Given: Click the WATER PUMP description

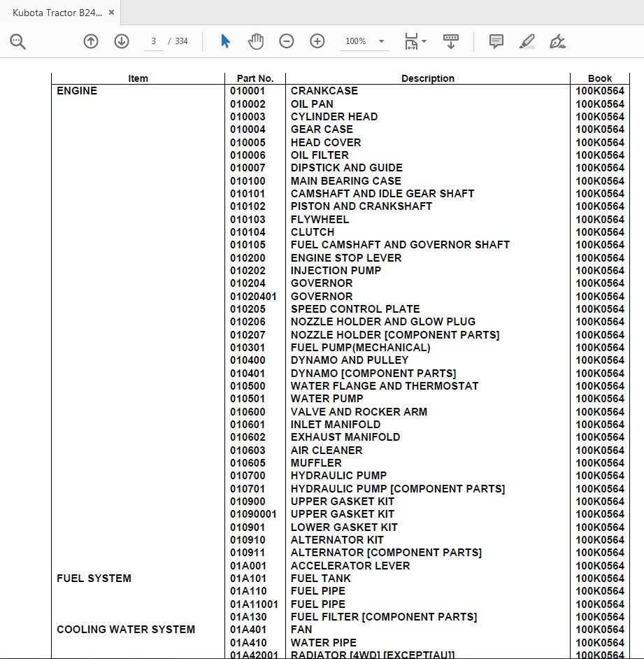Looking at the screenshot, I should (x=327, y=399).
